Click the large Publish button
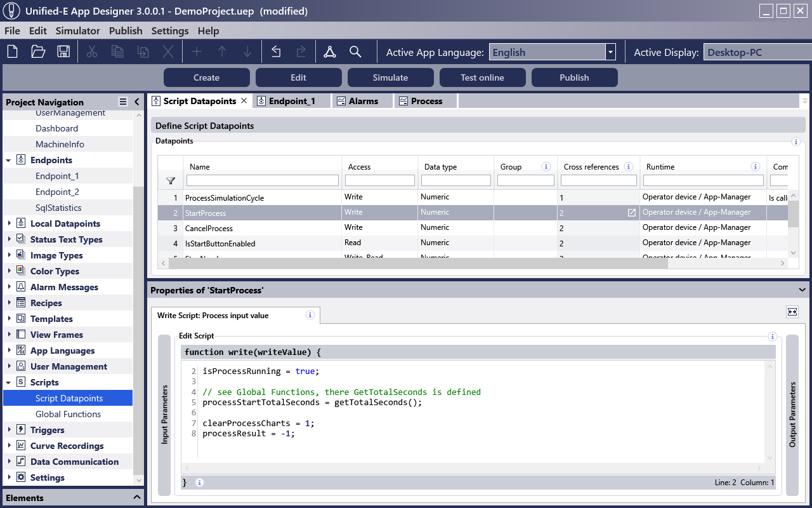Viewport: 812px width, 508px height. 574,77
